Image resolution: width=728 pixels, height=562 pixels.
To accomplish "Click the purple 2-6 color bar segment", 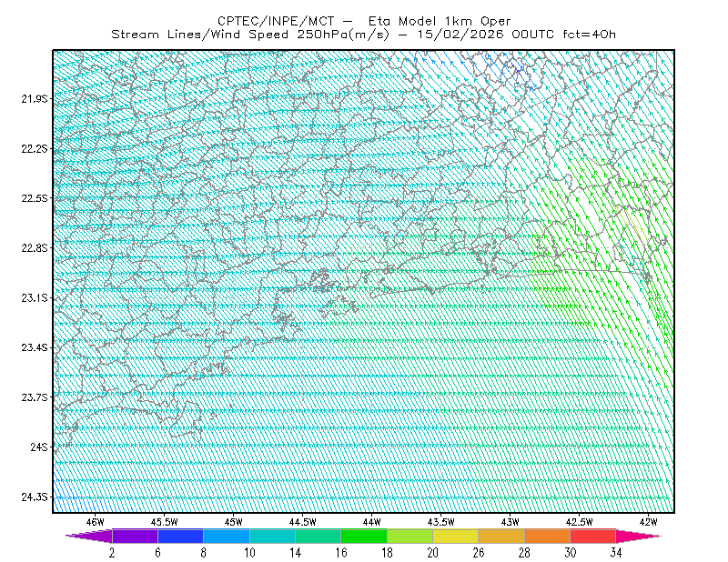I will pyautogui.click(x=135, y=536).
